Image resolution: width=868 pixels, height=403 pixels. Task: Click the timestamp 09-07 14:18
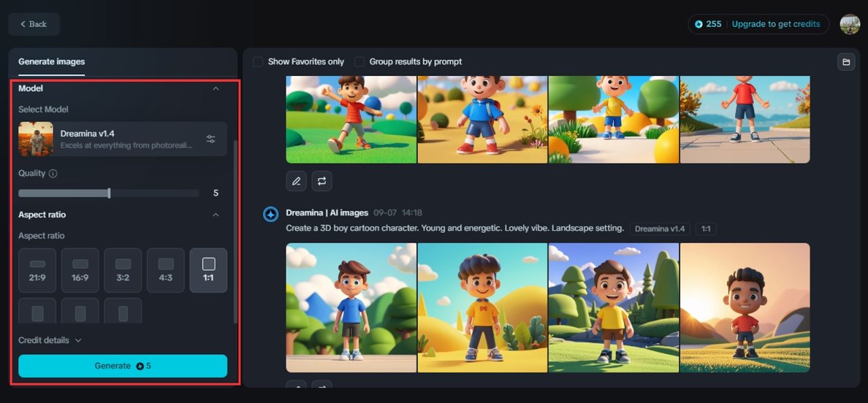pyautogui.click(x=397, y=213)
